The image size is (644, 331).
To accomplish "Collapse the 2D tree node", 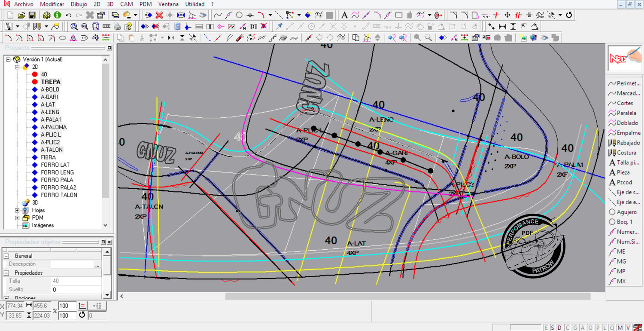I will [x=17, y=67].
